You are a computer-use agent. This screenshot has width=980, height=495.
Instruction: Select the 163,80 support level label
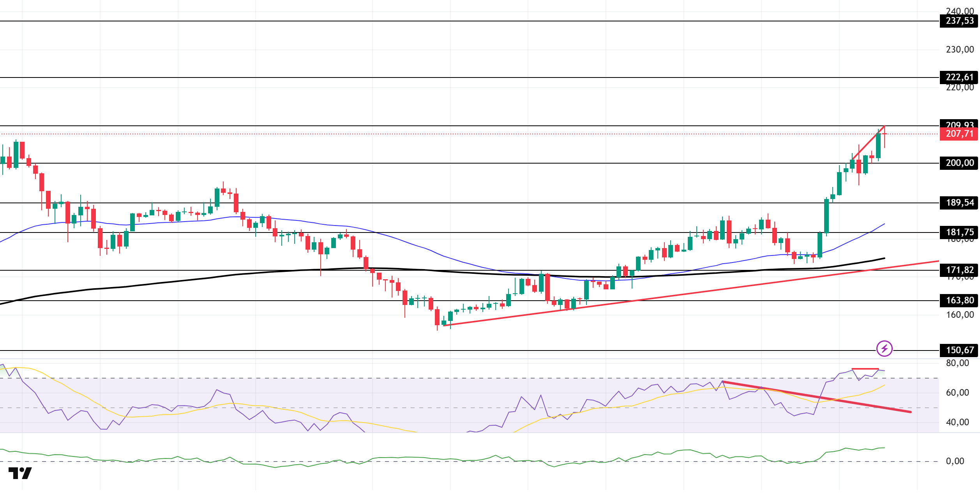point(959,300)
